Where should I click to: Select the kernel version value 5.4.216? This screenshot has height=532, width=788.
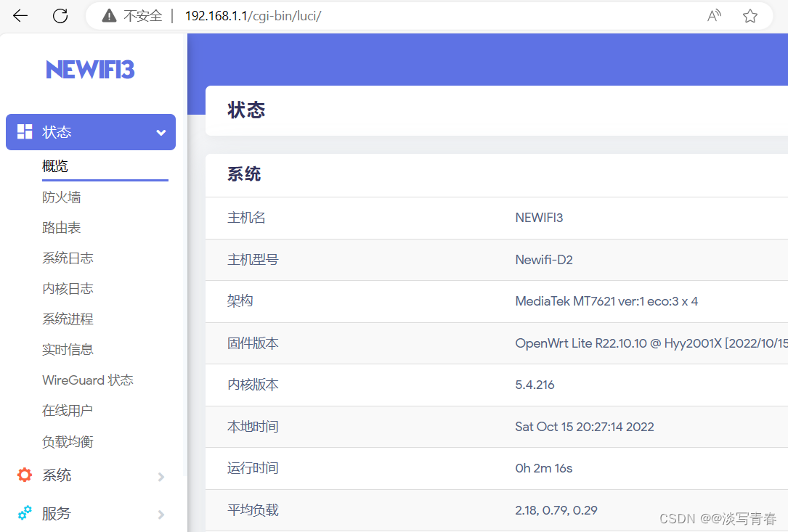point(535,385)
